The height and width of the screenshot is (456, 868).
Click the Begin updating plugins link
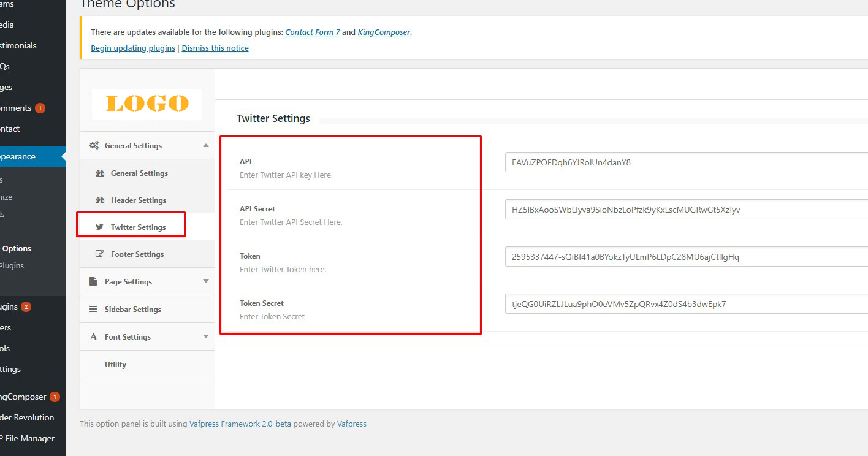133,48
